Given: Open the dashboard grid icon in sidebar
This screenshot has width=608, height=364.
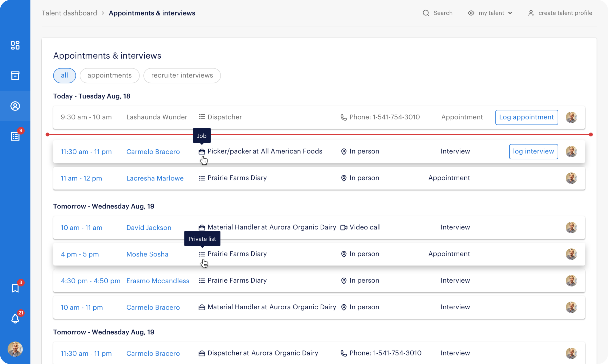Looking at the screenshot, I should pyautogui.click(x=15, y=45).
